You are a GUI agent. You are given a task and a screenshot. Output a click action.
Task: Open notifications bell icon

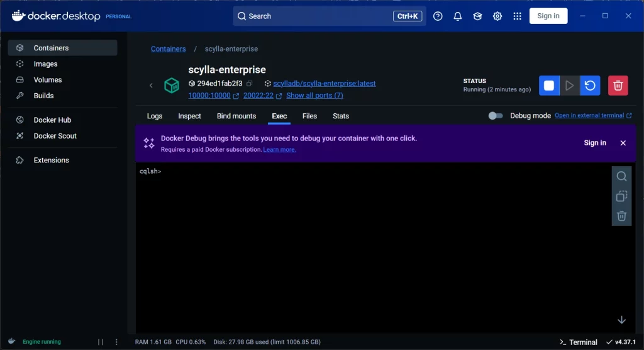click(458, 16)
